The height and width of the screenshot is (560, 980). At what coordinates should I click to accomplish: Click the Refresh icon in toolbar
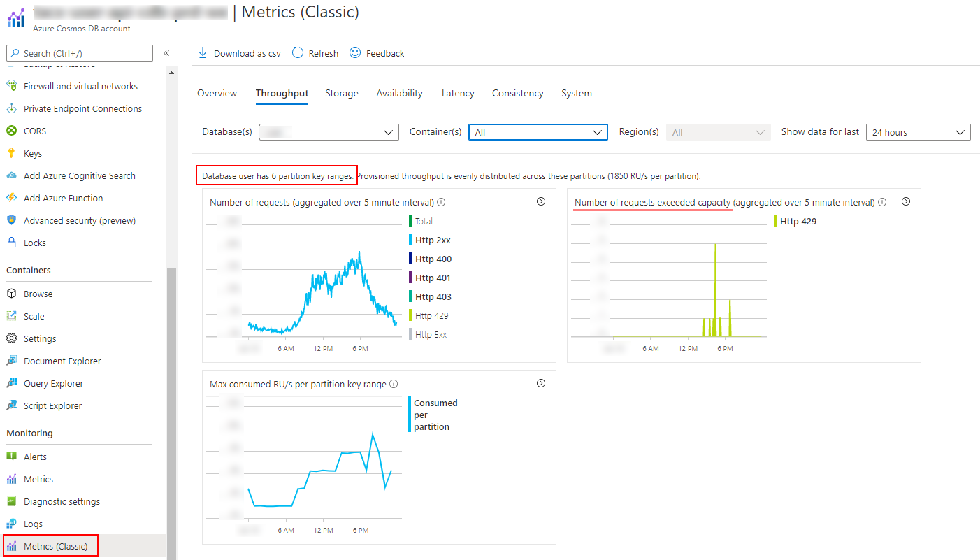298,53
